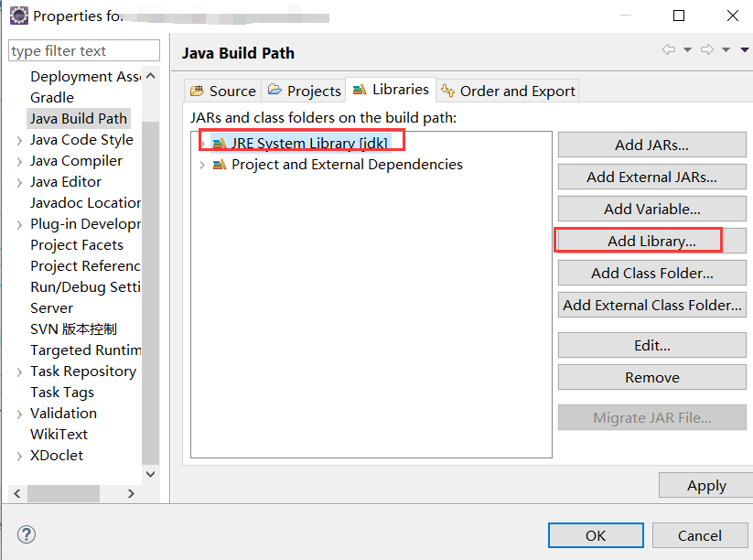
Task: Select Task Tags in the sidebar
Action: (62, 393)
